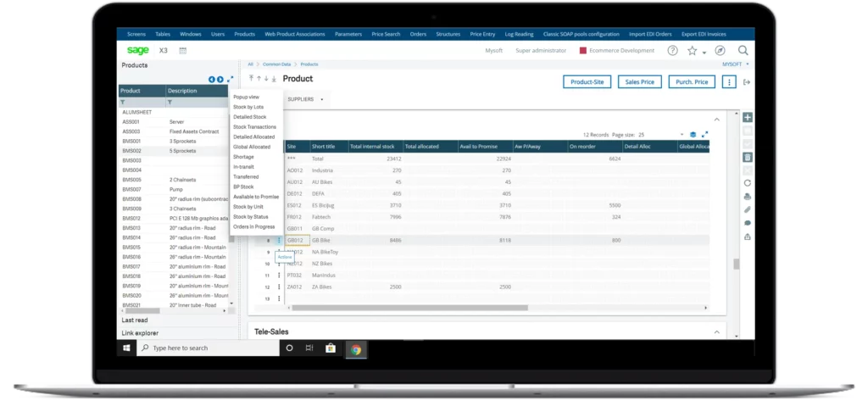Viewport: 868px width, 401px height.
Task: Click the exit icon beside the more-actions button
Action: pos(747,82)
